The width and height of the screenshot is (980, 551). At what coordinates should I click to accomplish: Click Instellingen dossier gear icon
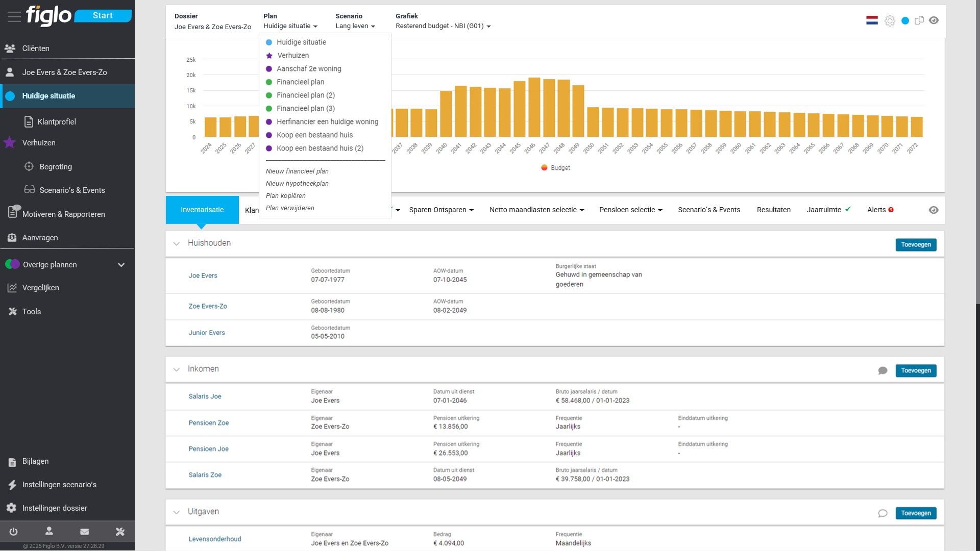tap(11, 508)
